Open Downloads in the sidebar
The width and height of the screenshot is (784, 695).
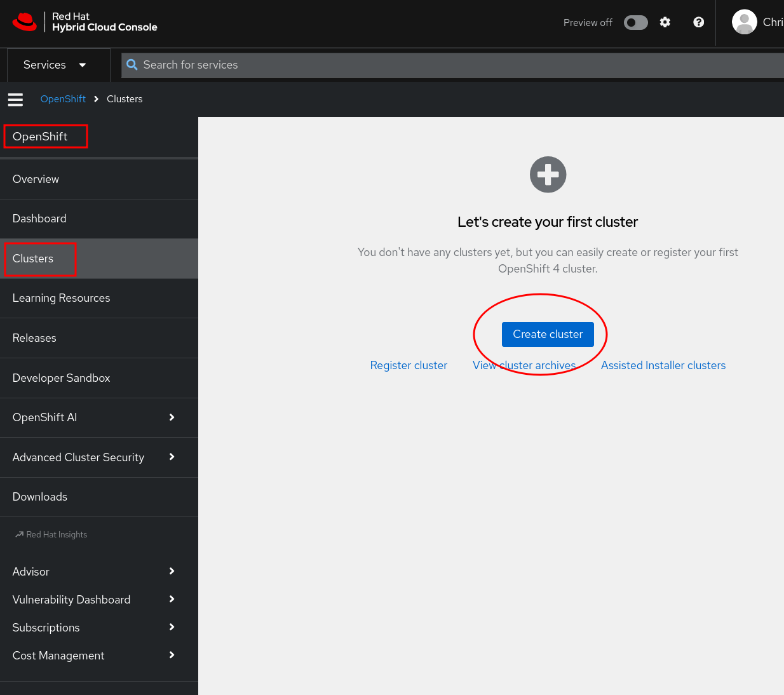tap(99, 497)
